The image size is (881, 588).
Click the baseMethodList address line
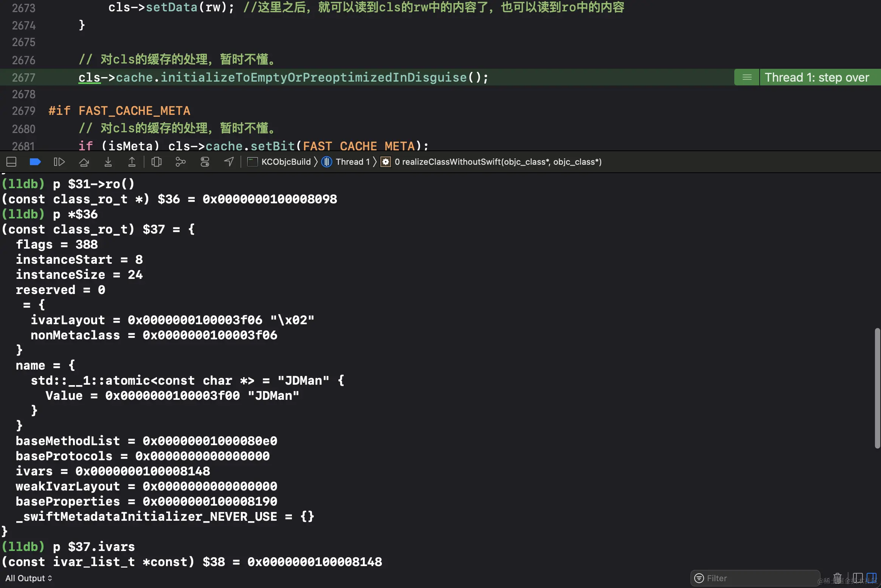coord(146,441)
